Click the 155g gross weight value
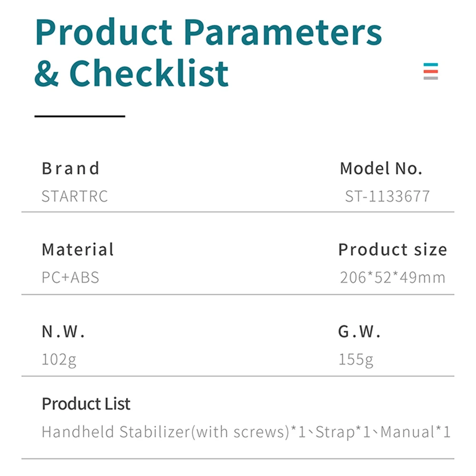Viewport: 476px width, 476px height. click(x=356, y=360)
